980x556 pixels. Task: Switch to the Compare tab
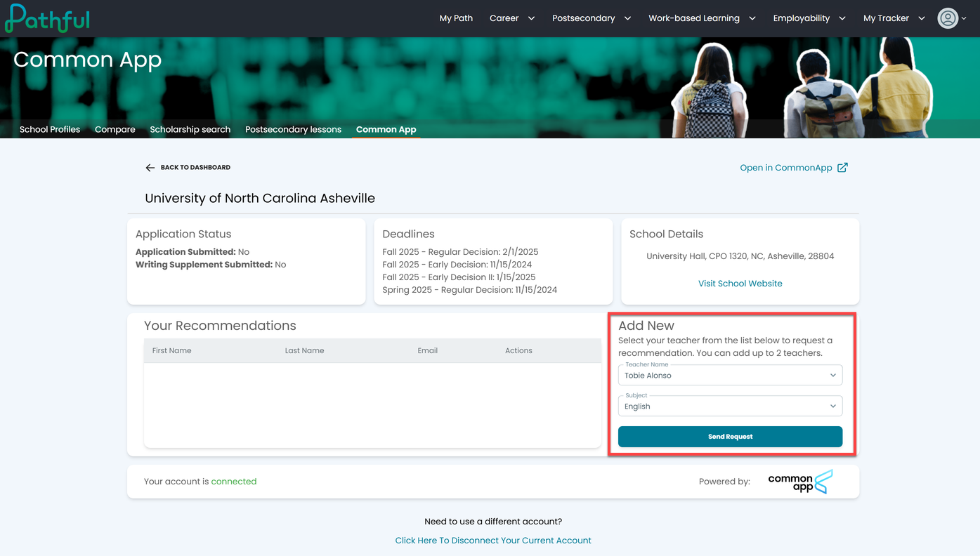point(115,129)
